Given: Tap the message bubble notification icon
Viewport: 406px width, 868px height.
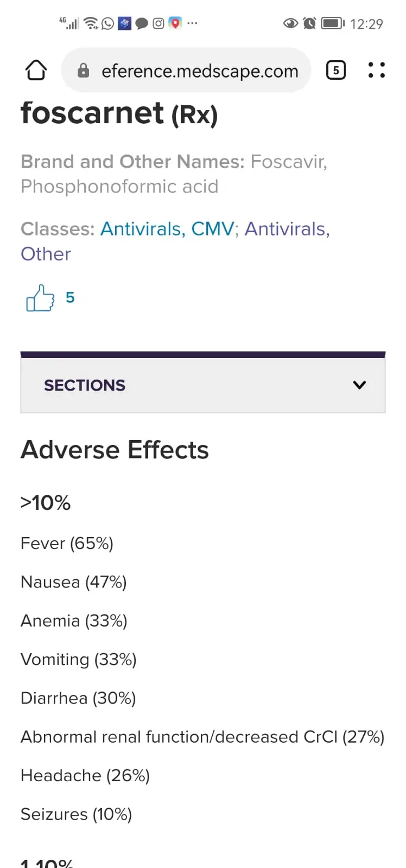Looking at the screenshot, I should [142, 23].
